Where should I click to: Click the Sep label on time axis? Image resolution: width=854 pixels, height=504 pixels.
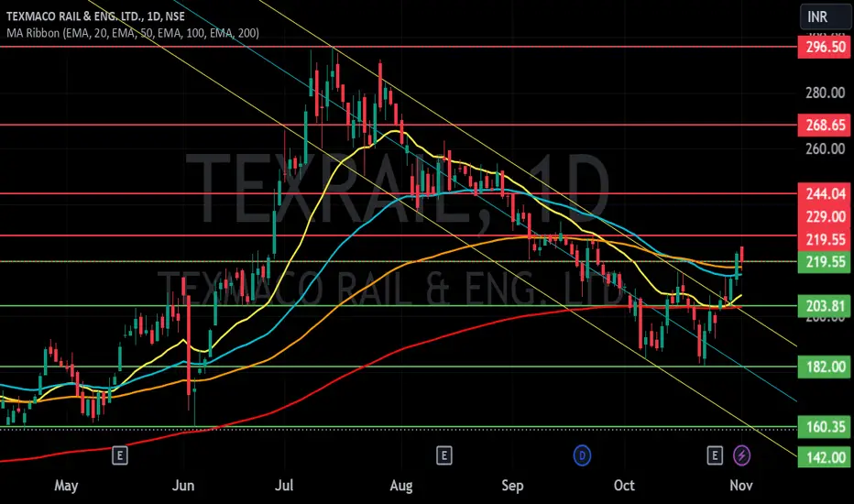coord(512,485)
